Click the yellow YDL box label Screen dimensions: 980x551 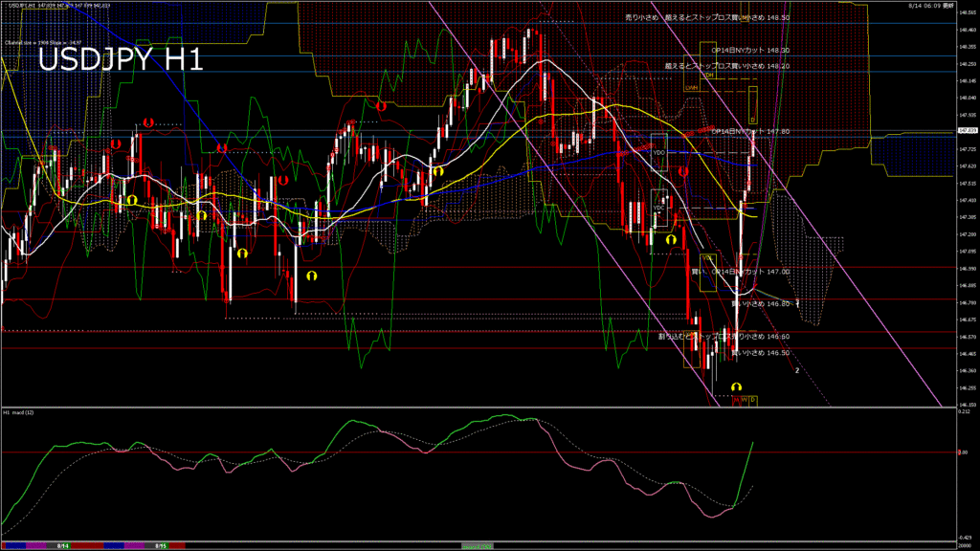(708, 258)
